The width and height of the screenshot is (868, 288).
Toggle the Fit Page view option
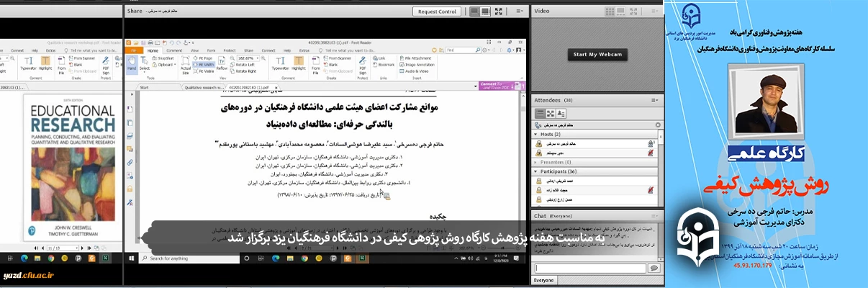pyautogui.click(x=204, y=58)
